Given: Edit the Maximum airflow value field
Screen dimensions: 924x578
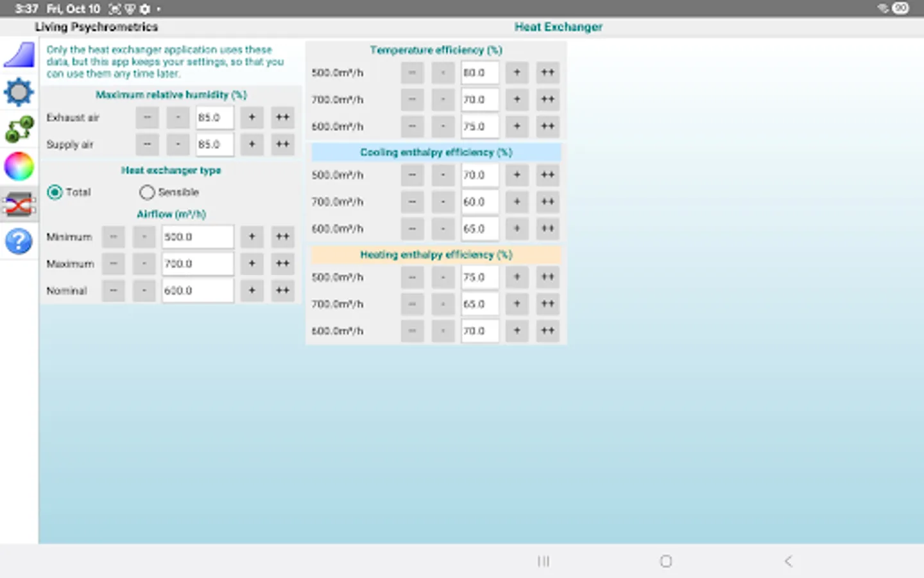Looking at the screenshot, I should point(197,263).
